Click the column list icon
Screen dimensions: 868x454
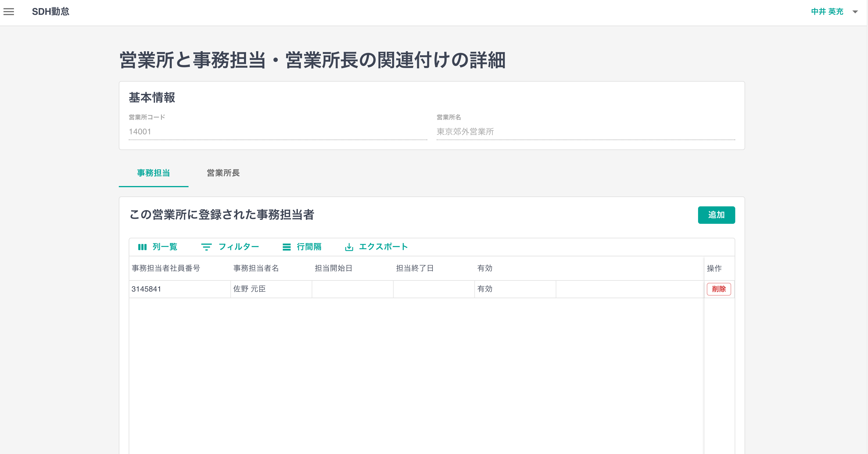142,247
